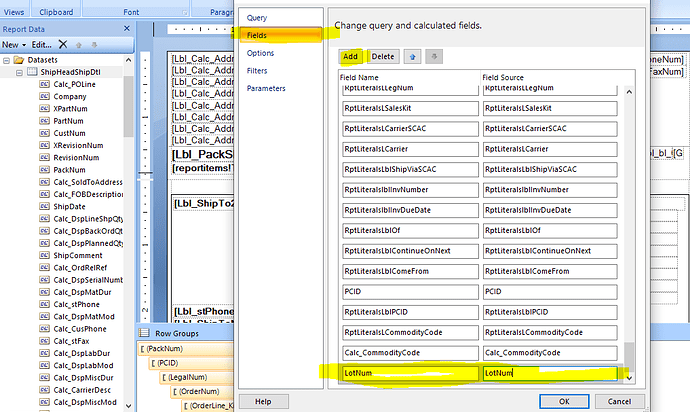Open the Parameters page in dataset dialog

pyautogui.click(x=266, y=88)
